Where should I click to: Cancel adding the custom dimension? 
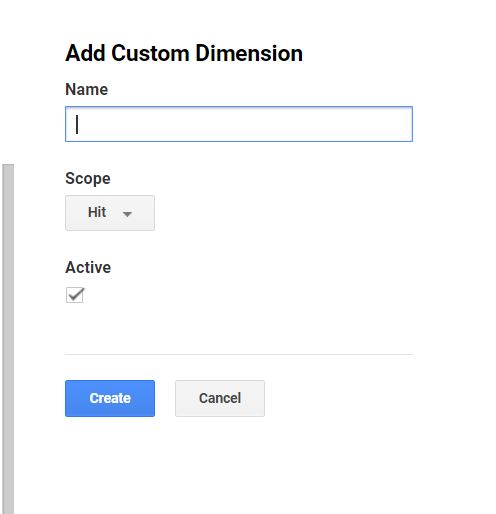(x=220, y=398)
